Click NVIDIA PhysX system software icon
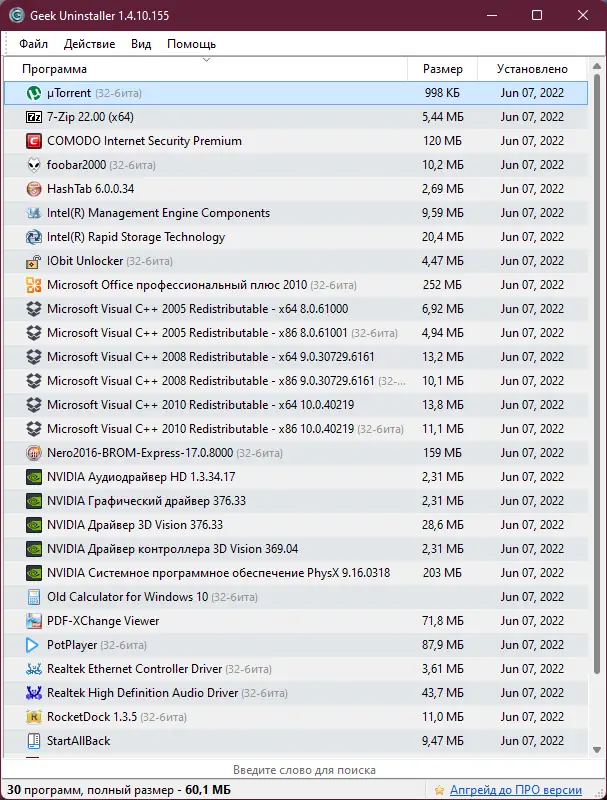 [x=34, y=572]
